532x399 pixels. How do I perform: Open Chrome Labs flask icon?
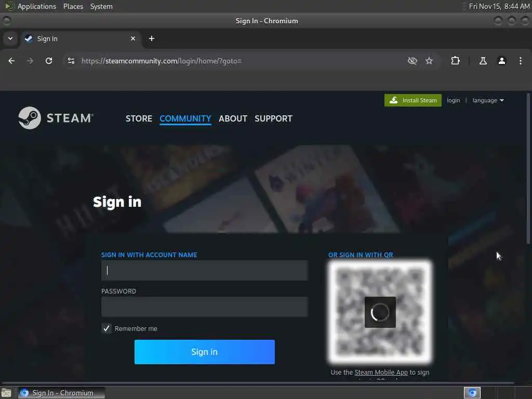pyautogui.click(x=483, y=61)
